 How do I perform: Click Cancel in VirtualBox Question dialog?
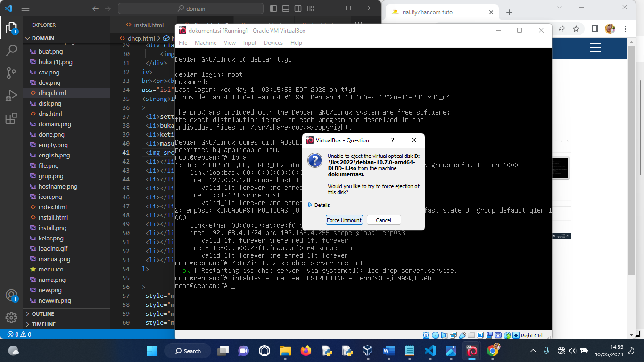coord(383,220)
